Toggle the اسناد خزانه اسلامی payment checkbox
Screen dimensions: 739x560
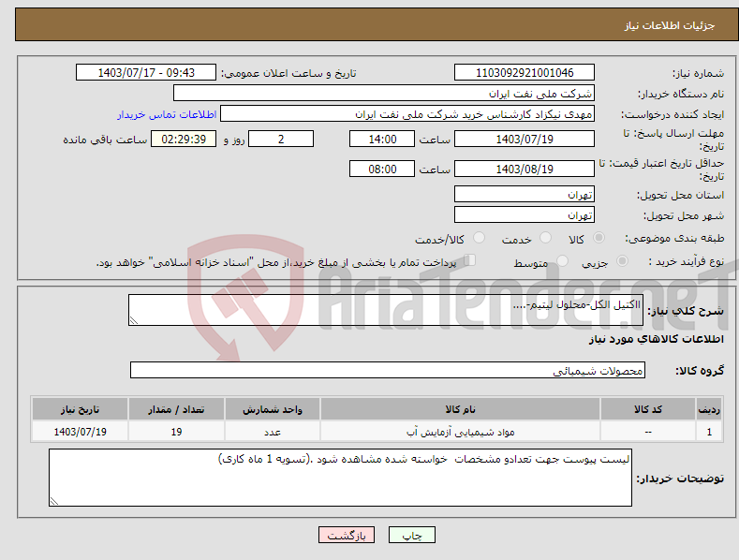[470, 260]
